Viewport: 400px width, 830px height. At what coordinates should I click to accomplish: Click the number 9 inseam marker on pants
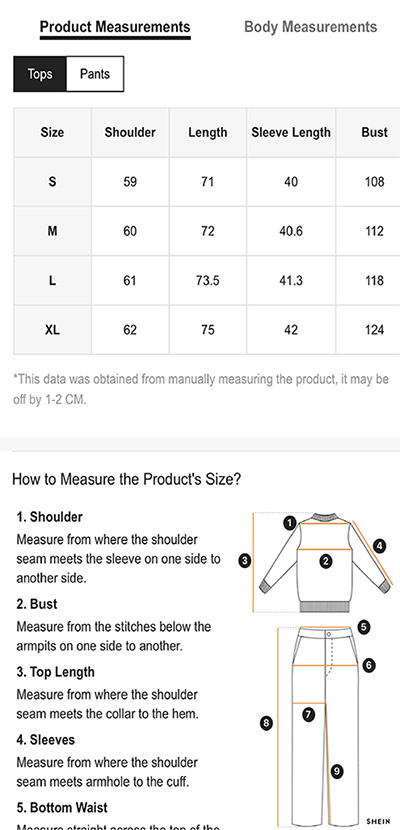[x=337, y=771]
